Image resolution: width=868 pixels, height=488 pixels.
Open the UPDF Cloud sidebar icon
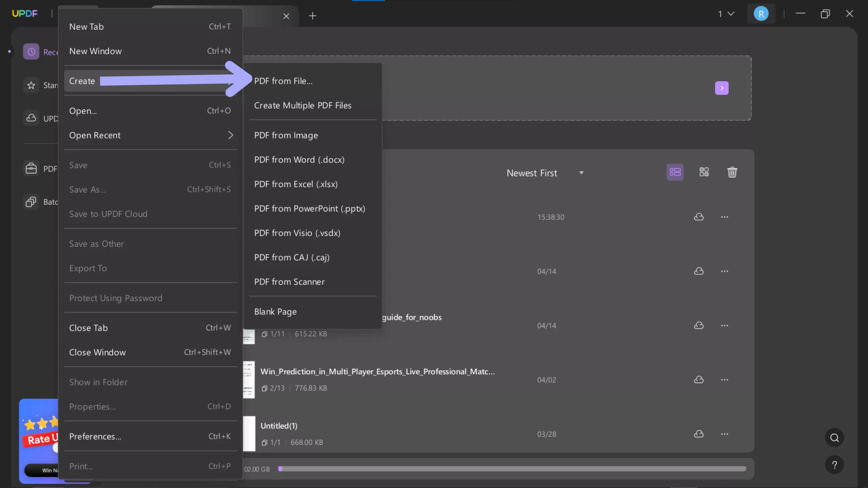(x=31, y=118)
